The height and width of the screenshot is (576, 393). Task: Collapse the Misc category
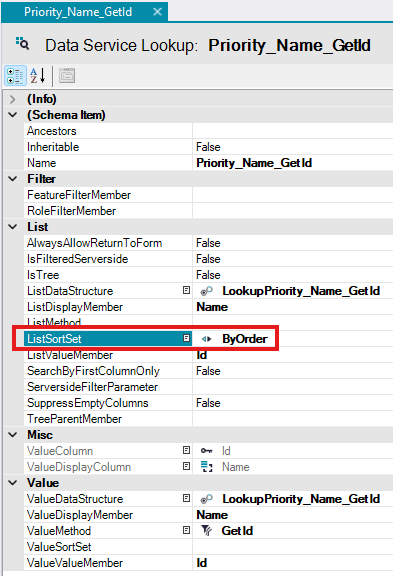coord(12,435)
